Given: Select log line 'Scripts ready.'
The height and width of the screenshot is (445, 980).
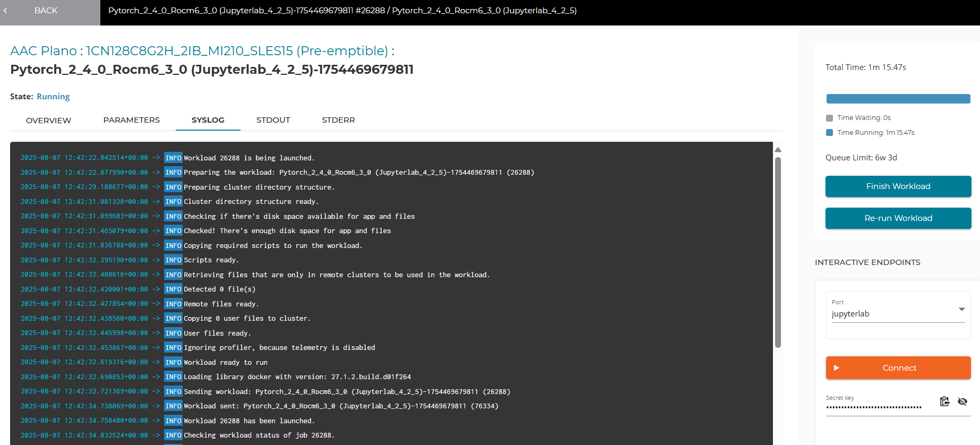Looking at the screenshot, I should click(211, 260).
